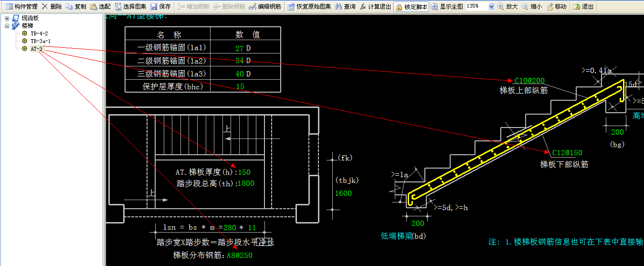Select the TB-3a-1 tree item

point(41,41)
